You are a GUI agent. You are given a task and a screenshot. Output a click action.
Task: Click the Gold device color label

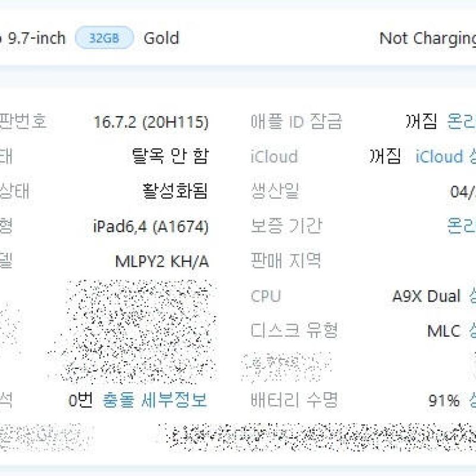161,39
